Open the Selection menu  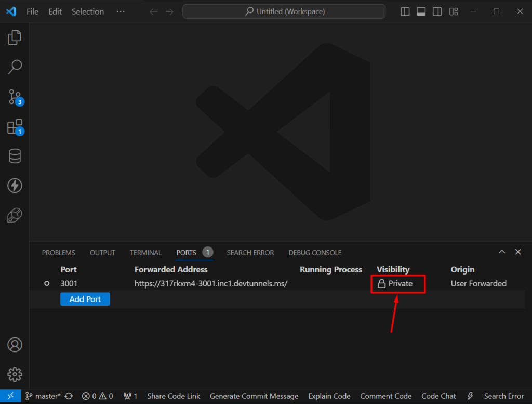point(88,11)
